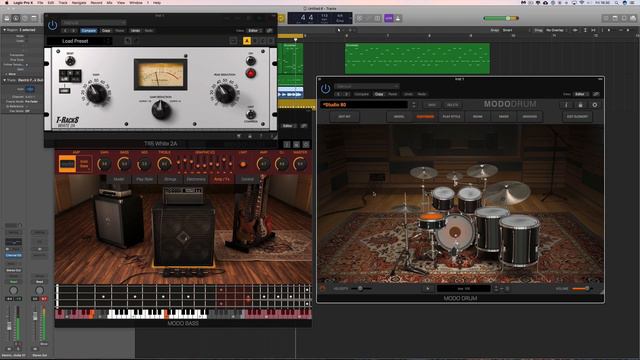The width and height of the screenshot is (640, 360).
Task: Click the Master knob in MODO BASS amp
Action: coord(300,164)
